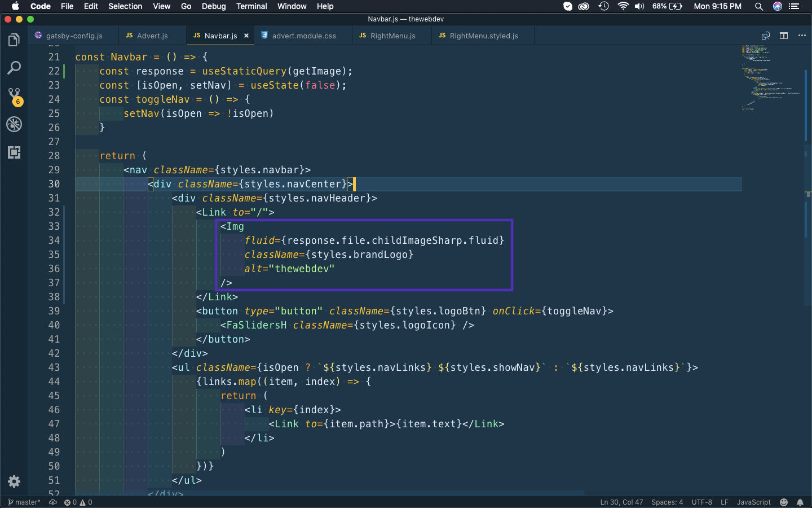Switch to the advert.module.css tab

click(304, 36)
